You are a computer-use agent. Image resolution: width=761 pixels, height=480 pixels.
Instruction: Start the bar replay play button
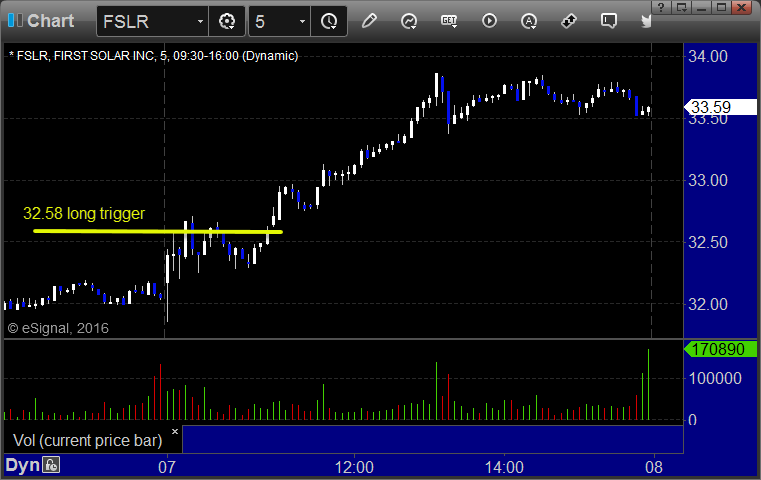tap(489, 21)
